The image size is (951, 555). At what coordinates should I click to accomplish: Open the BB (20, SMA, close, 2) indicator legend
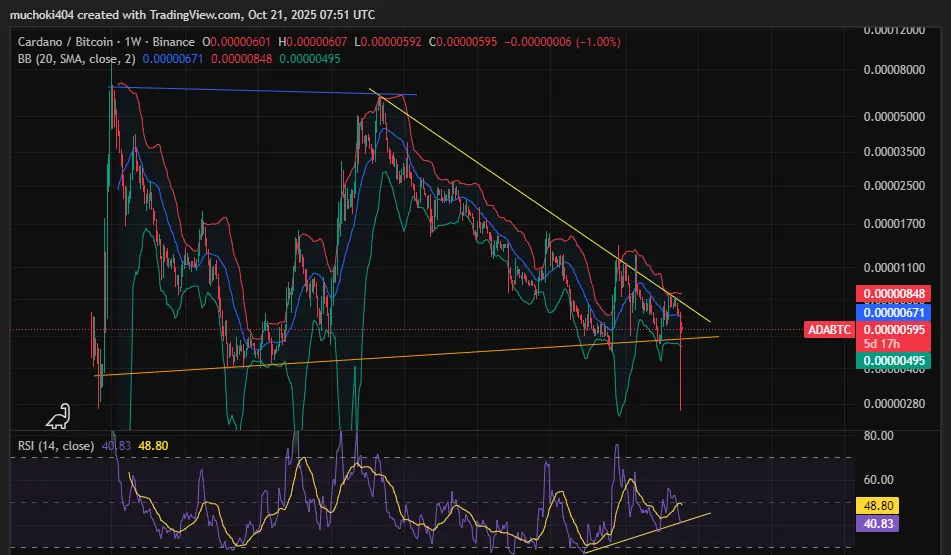point(76,59)
